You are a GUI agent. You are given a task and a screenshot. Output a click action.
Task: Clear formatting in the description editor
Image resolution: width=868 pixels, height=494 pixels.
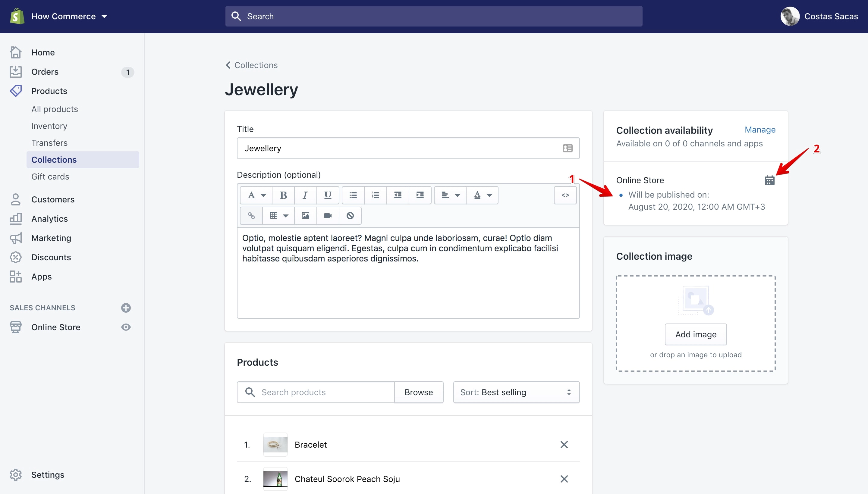tap(350, 215)
